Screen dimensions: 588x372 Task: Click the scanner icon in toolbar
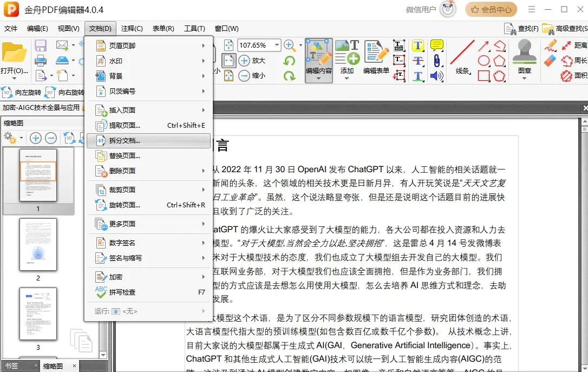click(62, 60)
